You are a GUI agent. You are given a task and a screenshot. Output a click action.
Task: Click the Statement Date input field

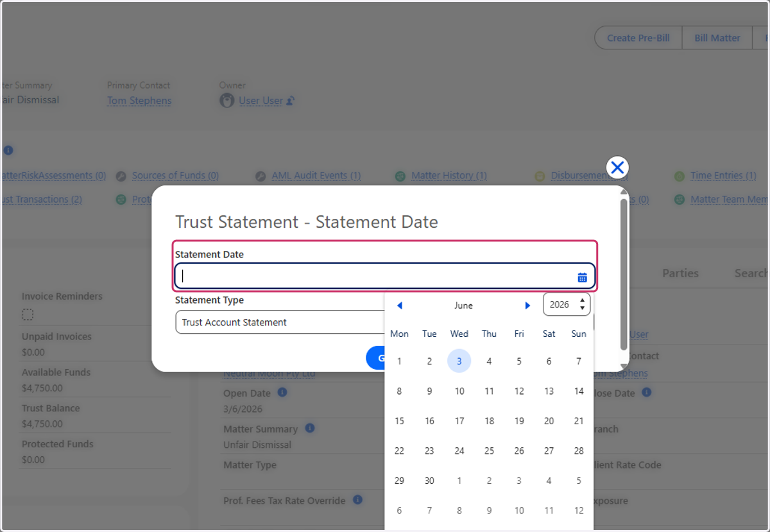click(385, 277)
